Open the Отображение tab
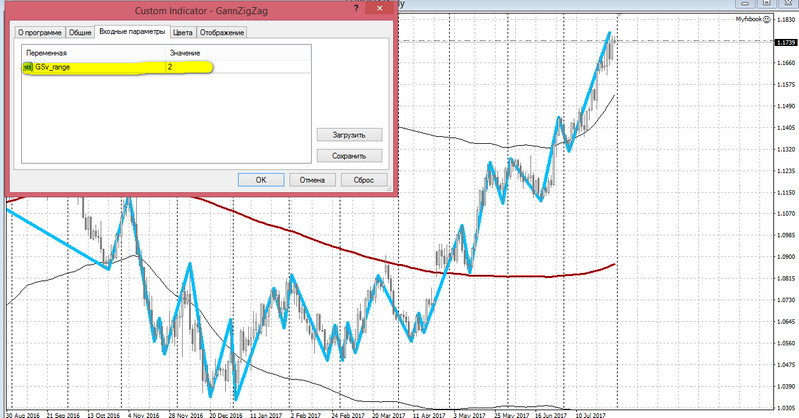The width and height of the screenshot is (799, 418). 223,32
